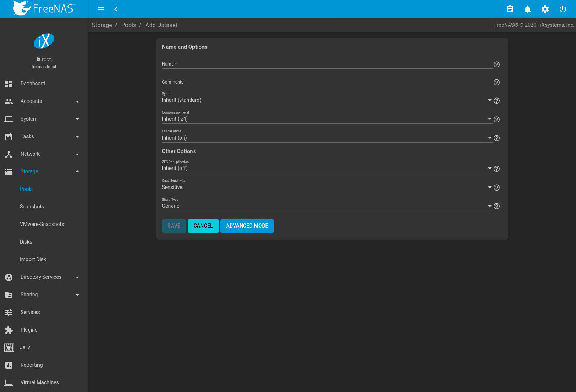Image resolution: width=576 pixels, height=392 pixels.
Task: Show help icon for Compression level
Action: tap(496, 119)
